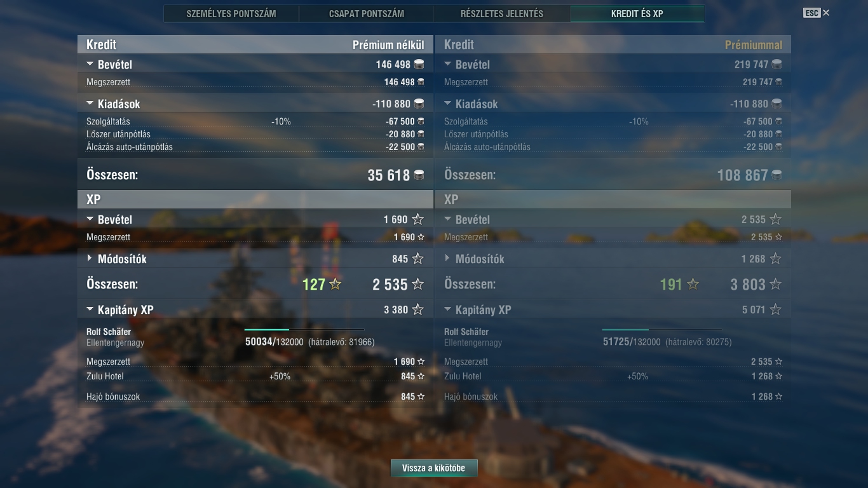Click the star icon beside 2 535 total

(417, 284)
